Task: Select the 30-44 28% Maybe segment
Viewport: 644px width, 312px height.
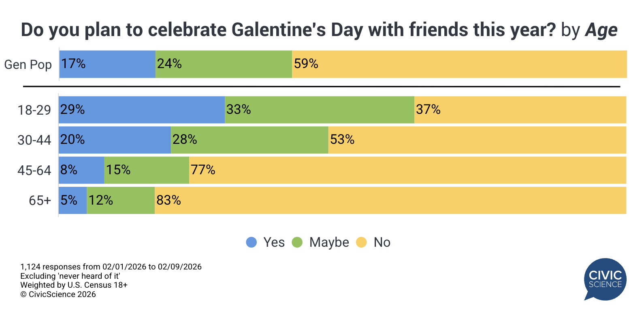Action: pos(249,140)
